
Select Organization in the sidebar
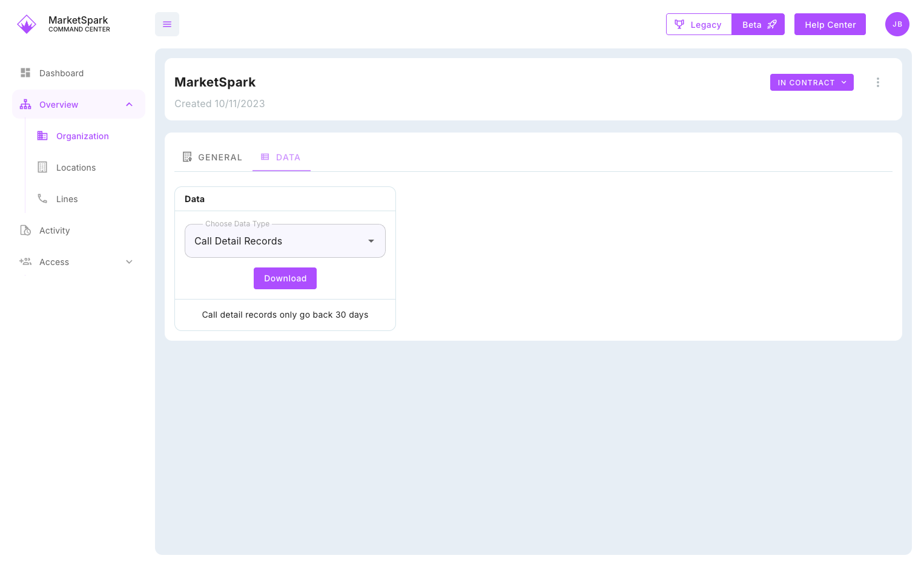coord(82,136)
